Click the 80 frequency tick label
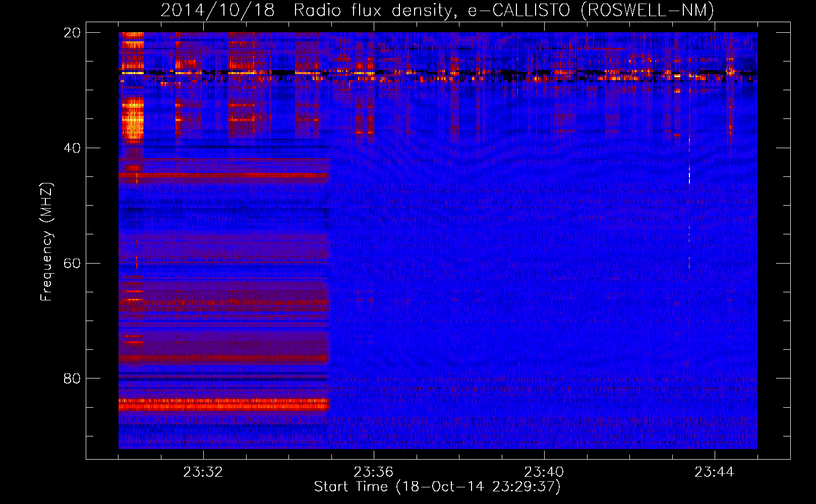The width and height of the screenshot is (816, 504). 72,378
